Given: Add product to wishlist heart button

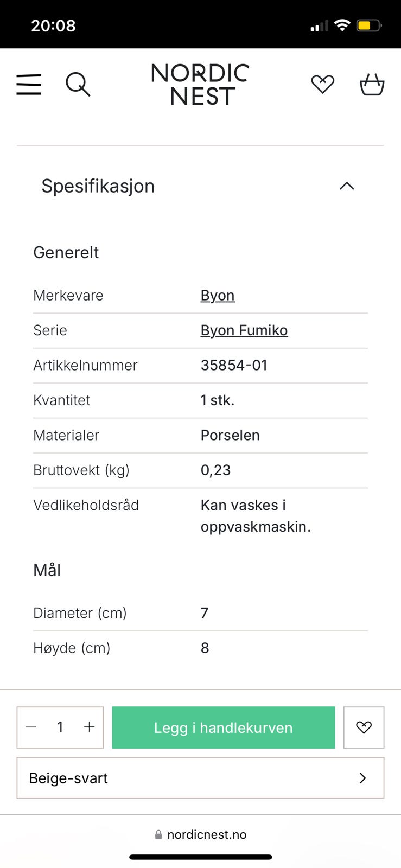Looking at the screenshot, I should point(364,727).
